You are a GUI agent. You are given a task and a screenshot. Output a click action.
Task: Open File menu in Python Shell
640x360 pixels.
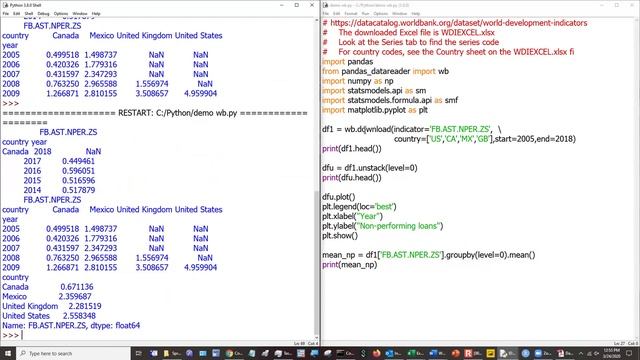tap(5, 13)
